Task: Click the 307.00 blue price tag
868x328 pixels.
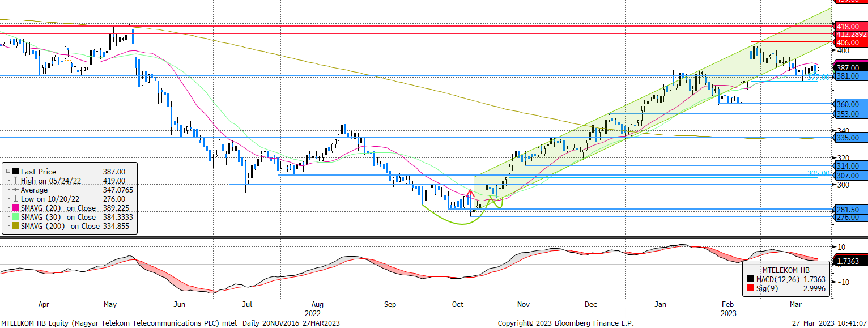Action: (852, 176)
